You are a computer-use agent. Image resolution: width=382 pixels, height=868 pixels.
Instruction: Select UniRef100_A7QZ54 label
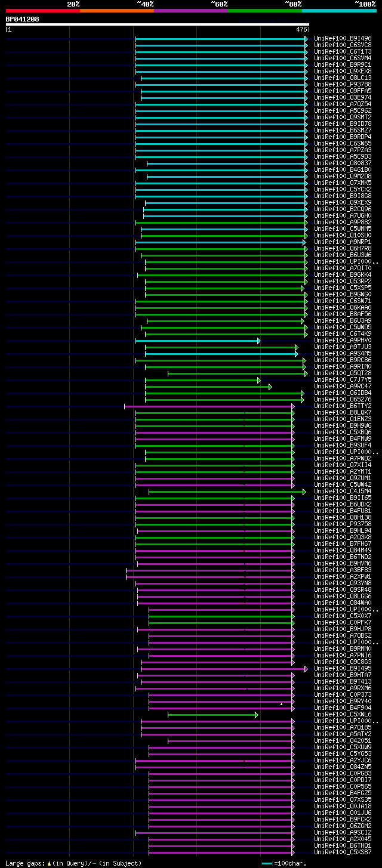click(x=343, y=104)
